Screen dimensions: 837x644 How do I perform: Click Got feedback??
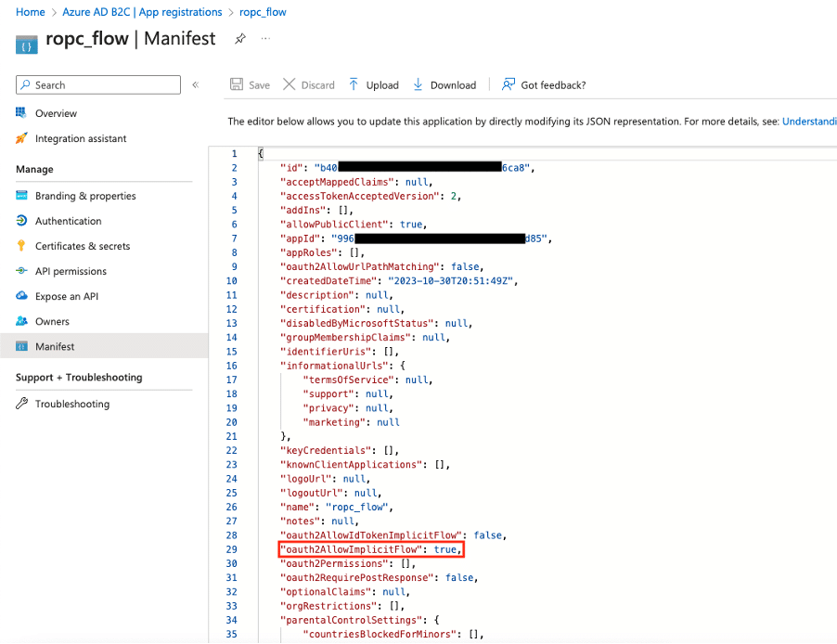(x=544, y=84)
